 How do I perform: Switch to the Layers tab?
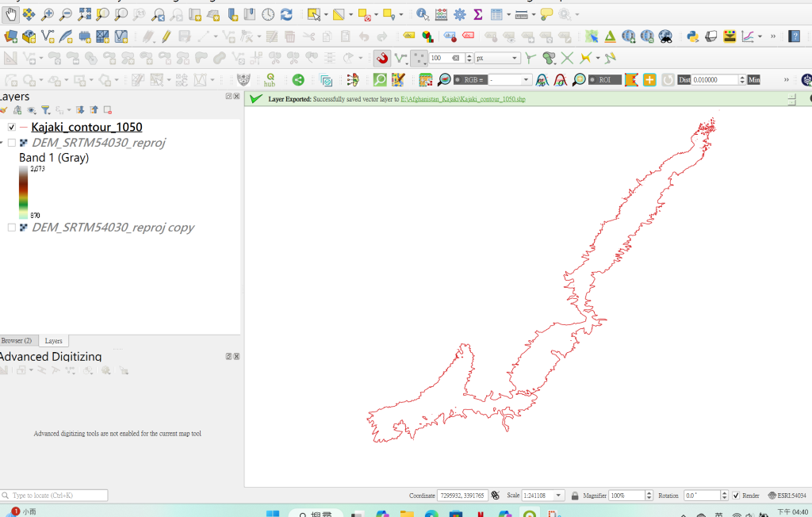tap(53, 340)
